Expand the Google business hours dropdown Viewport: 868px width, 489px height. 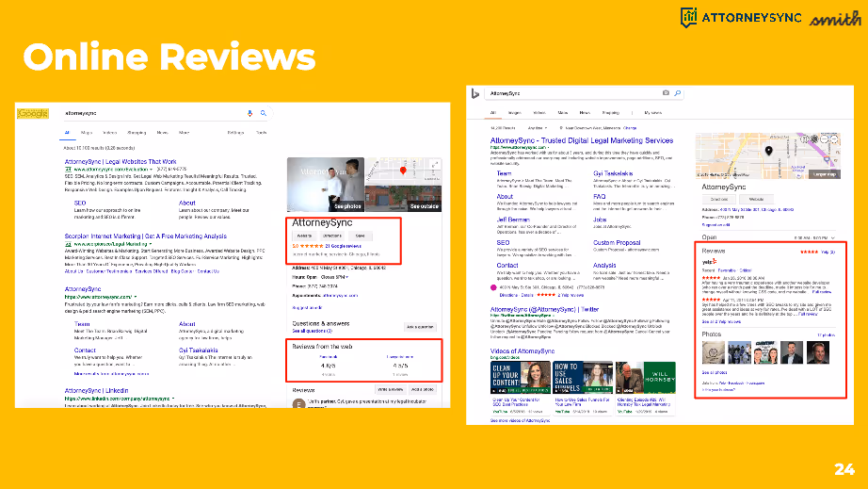coord(346,277)
